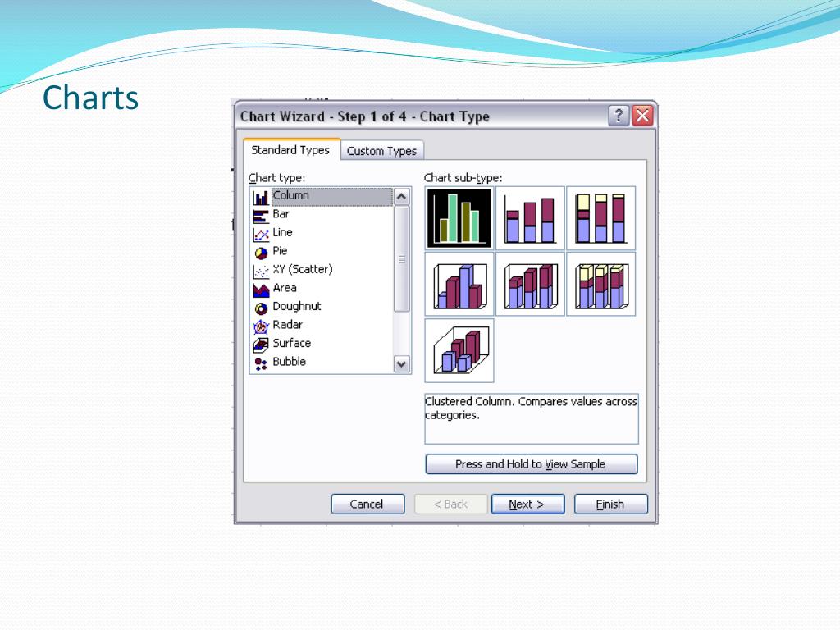Select the Radar chart type icon
This screenshot has height=630, width=840.
261,326
